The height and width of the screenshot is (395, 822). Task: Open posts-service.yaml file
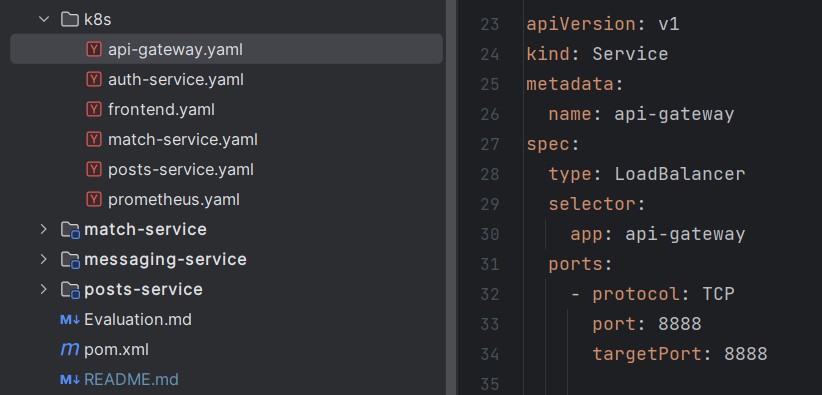(181, 169)
